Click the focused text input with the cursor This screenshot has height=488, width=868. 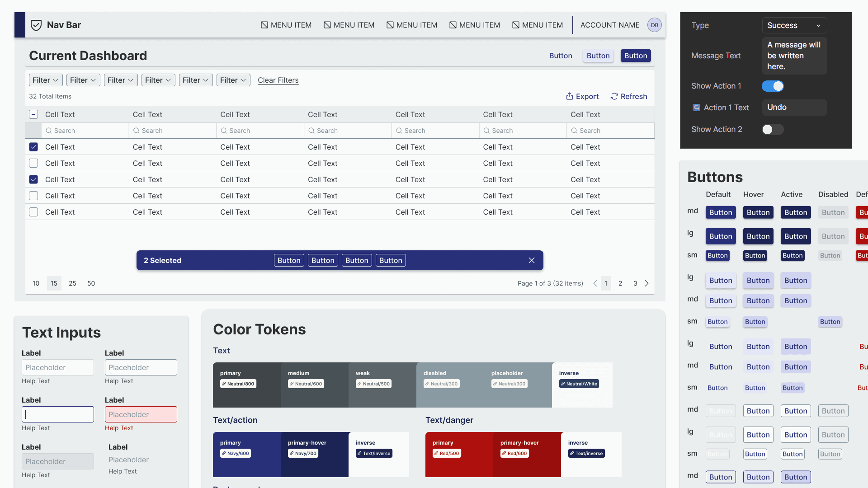(x=58, y=414)
